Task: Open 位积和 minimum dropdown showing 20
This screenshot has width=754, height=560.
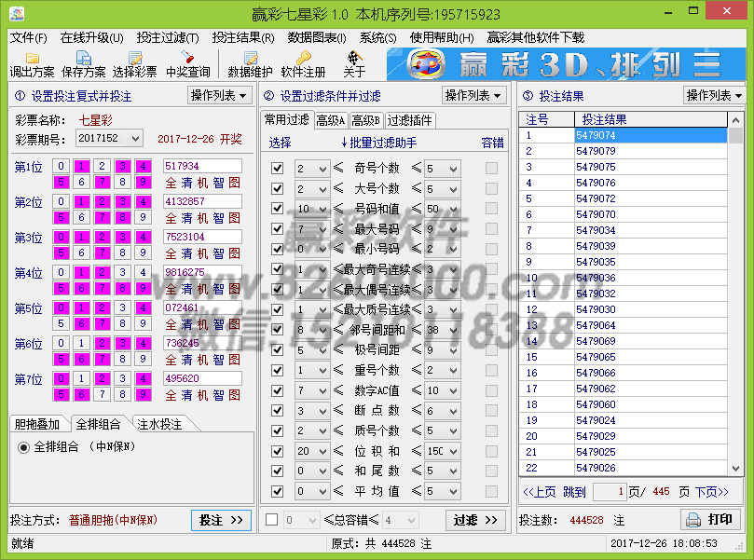Action: [x=322, y=451]
